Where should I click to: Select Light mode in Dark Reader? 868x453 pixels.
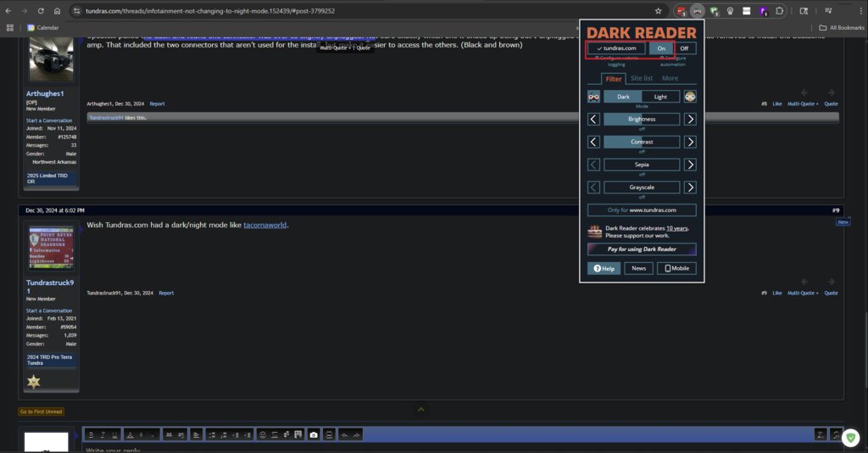660,97
